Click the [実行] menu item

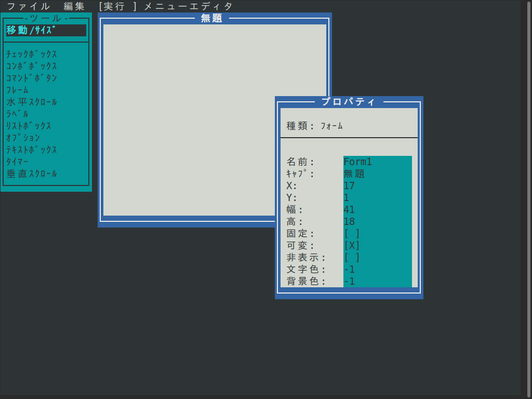pyautogui.click(x=117, y=6)
